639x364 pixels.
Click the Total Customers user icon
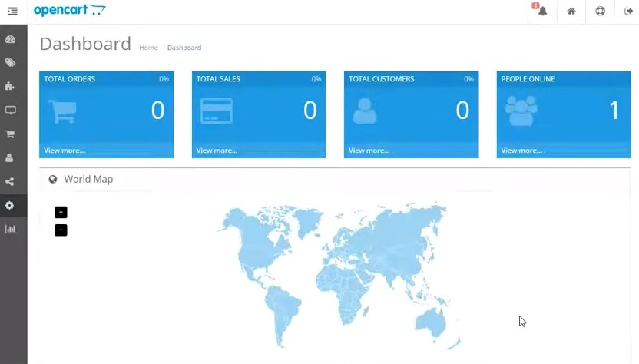pyautogui.click(x=365, y=111)
